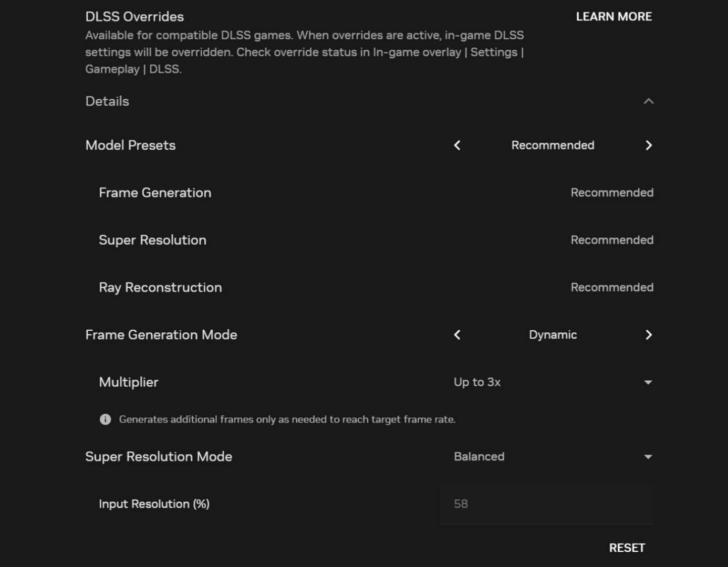Click the 'Input Resolution (%)' label
Image resolution: width=728 pixels, height=567 pixels.
[x=154, y=504]
